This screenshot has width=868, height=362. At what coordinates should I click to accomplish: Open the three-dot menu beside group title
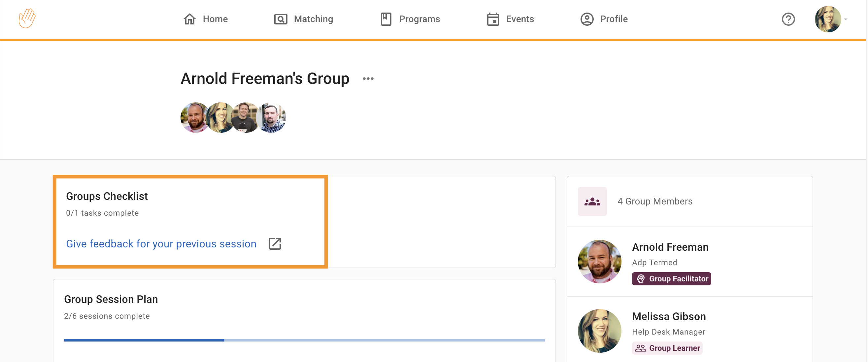pos(368,79)
